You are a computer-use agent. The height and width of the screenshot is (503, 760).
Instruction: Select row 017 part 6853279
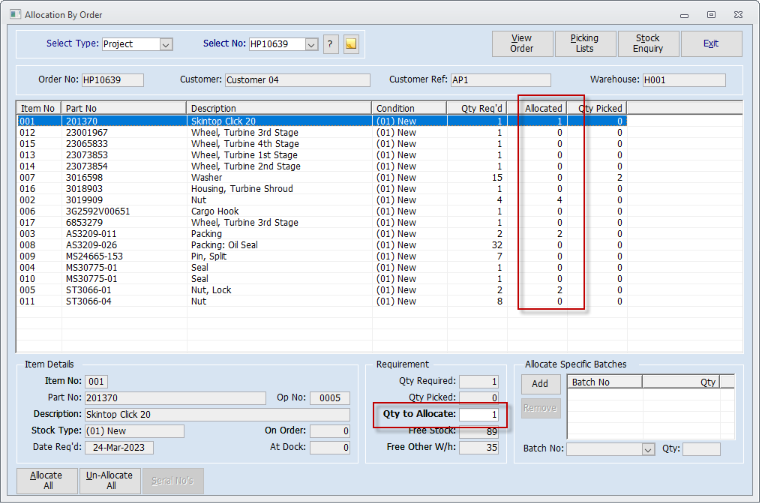(x=322, y=222)
